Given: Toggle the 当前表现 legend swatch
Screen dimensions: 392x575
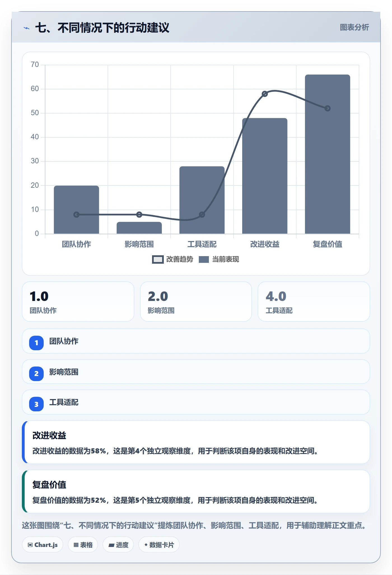Looking at the screenshot, I should pyautogui.click(x=204, y=259).
